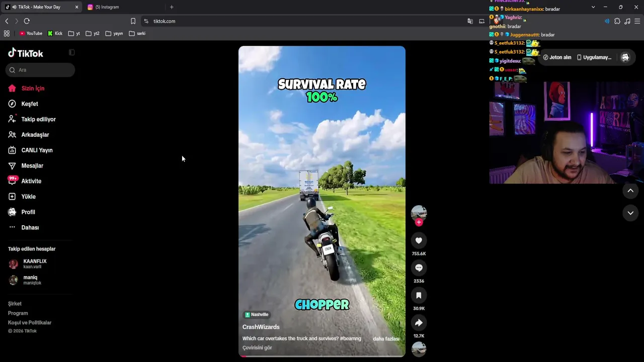Open the CrashWizards profile link
The width and height of the screenshot is (644, 362).
click(261, 327)
